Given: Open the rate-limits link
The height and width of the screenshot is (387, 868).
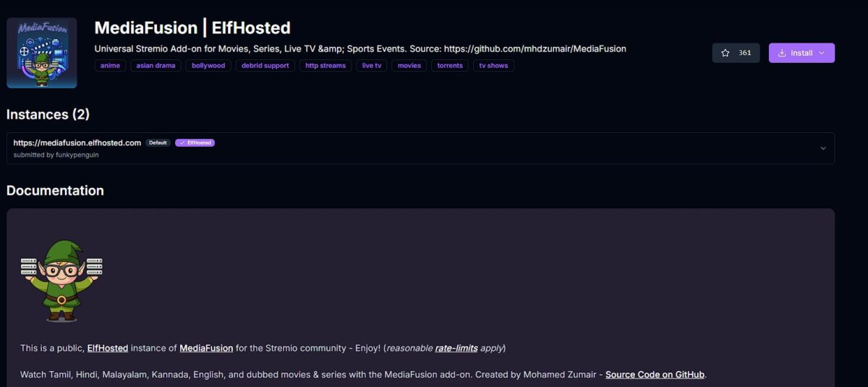Looking at the screenshot, I should click(456, 348).
